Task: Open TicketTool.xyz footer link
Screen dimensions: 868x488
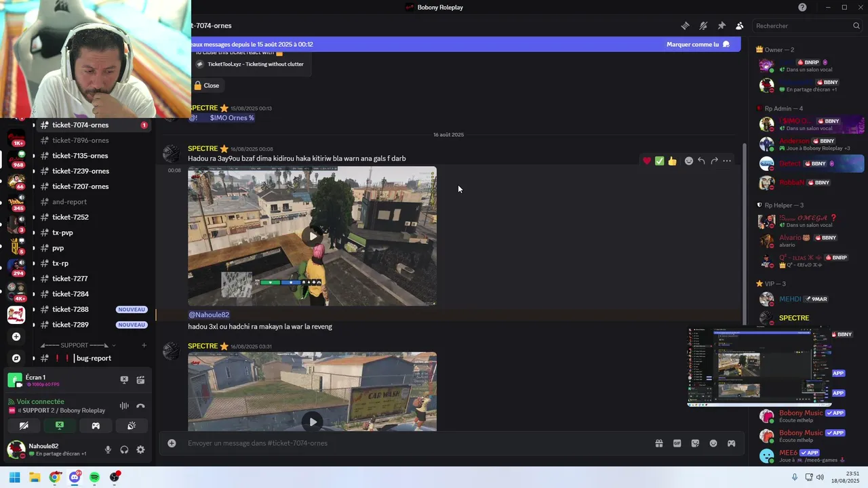Action: [256, 64]
